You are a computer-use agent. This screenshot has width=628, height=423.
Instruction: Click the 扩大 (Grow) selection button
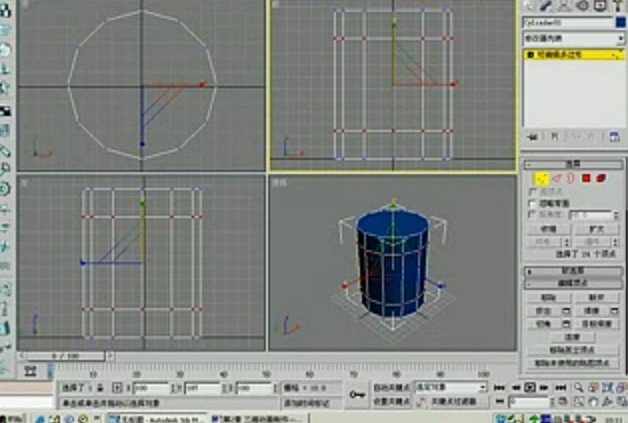pyautogui.click(x=596, y=228)
